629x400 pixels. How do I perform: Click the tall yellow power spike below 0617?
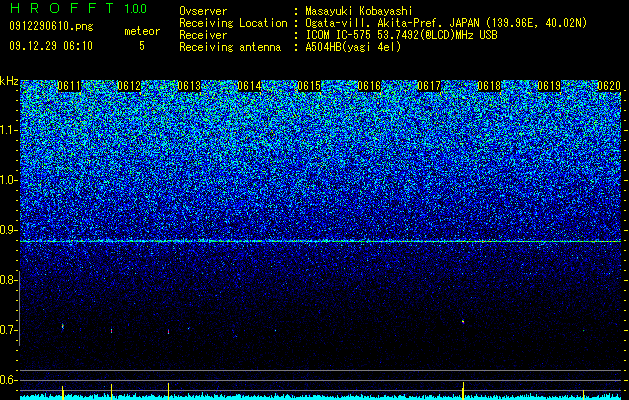pyautogui.click(x=463, y=391)
